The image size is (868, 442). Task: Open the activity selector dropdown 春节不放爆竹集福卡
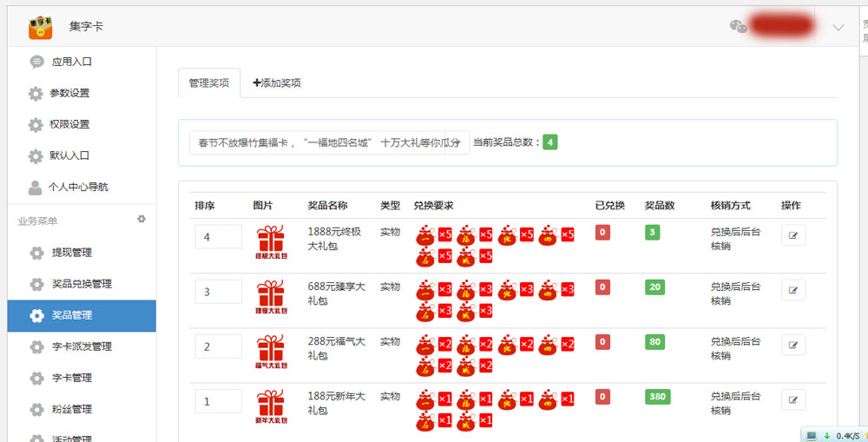click(x=329, y=142)
